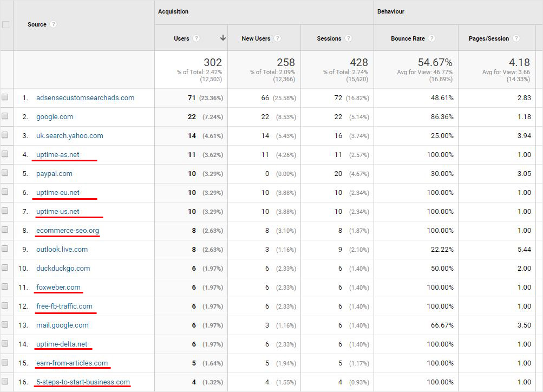Open the adsensecustomsearchads.com source link
Viewport: 543px width, 392px height.
[85, 97]
